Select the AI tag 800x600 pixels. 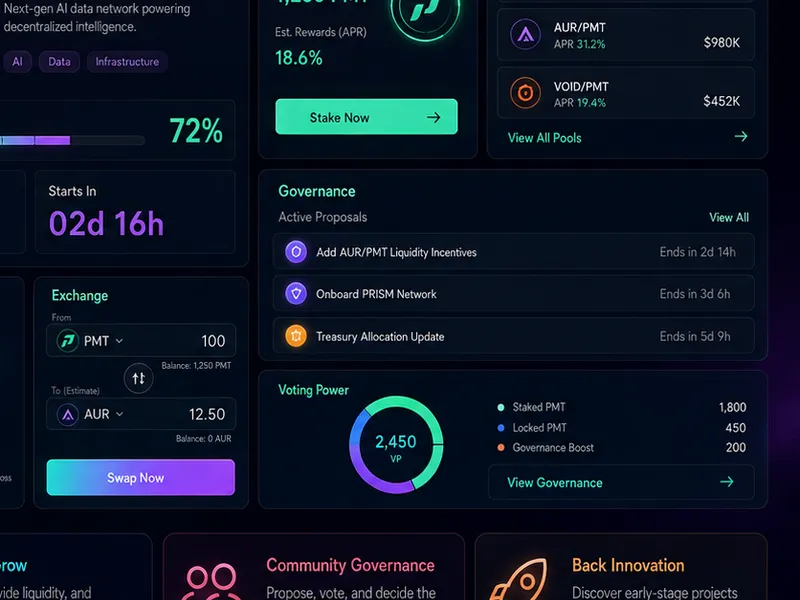click(x=17, y=62)
